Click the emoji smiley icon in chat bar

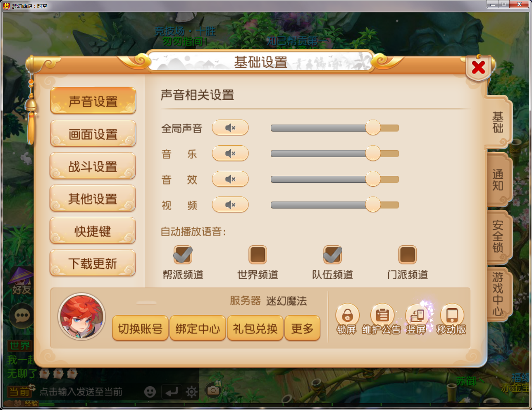pos(150,391)
